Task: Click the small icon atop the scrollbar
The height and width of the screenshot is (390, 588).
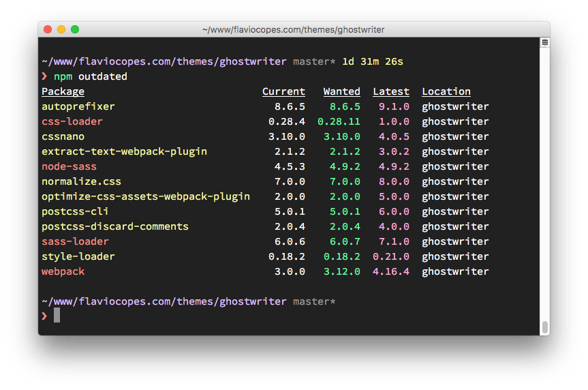Action: [x=544, y=42]
